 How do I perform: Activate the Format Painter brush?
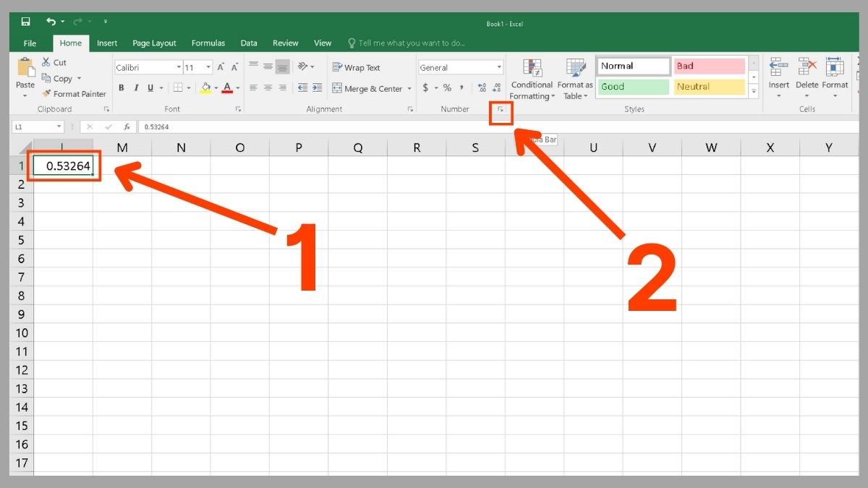[x=74, y=94]
